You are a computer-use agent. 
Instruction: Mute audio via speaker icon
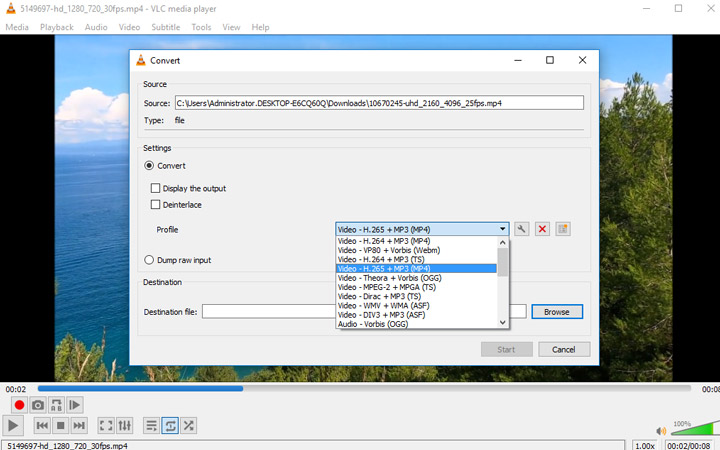[661, 431]
